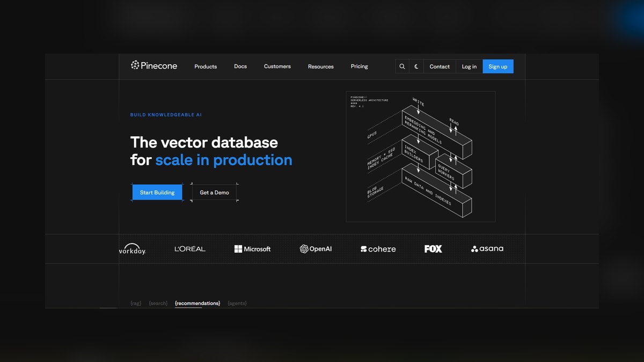Toggle dark mode moon icon
644x362 pixels.
(416, 67)
